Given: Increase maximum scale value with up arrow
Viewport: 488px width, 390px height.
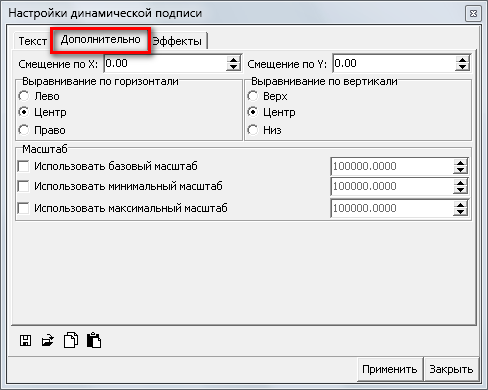Looking at the screenshot, I should tap(461, 205).
